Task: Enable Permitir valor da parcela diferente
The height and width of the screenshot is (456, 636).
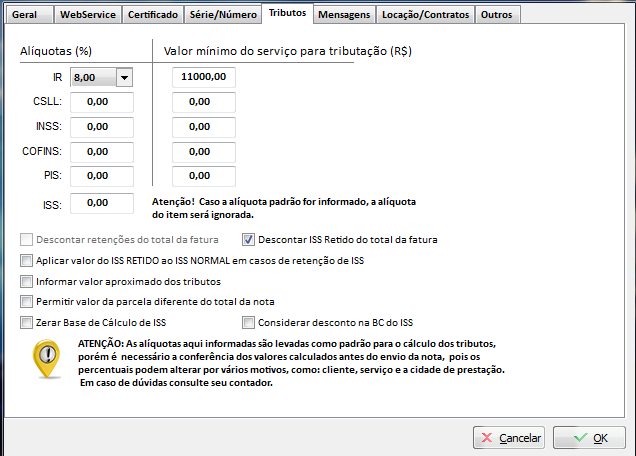Action: [x=27, y=302]
